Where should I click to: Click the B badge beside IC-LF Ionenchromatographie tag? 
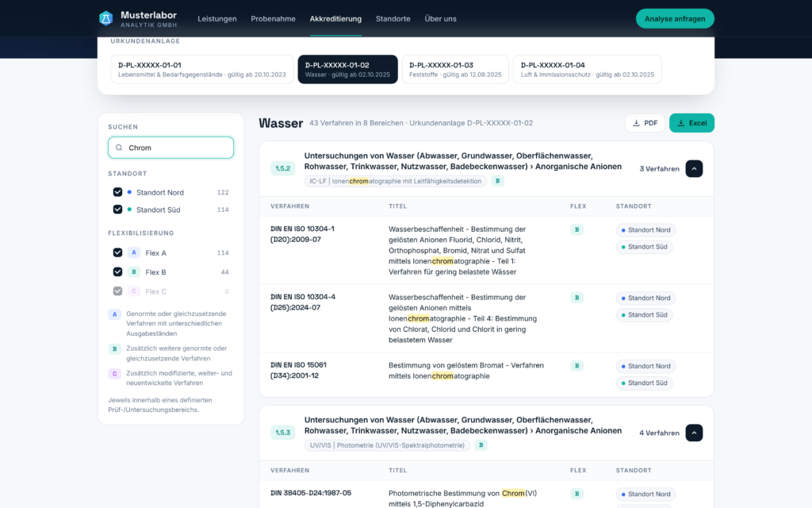pos(498,181)
